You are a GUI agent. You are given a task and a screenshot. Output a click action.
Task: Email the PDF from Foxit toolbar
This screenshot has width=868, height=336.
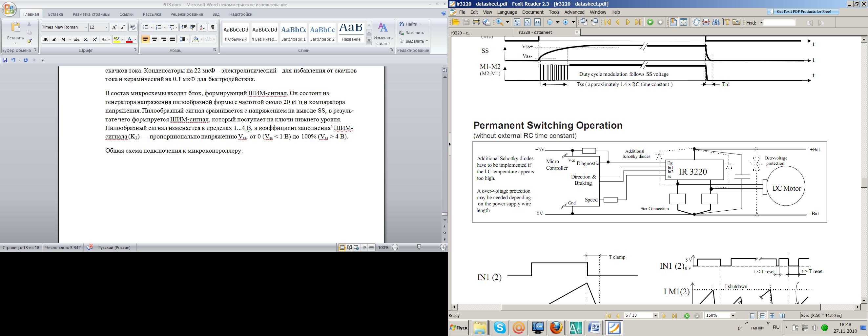point(486,22)
